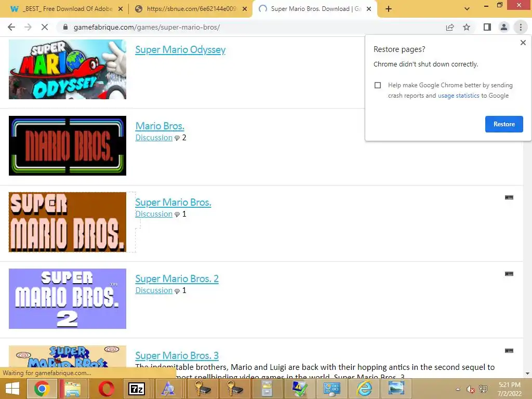The height and width of the screenshot is (399, 532).
Task: Open the network tray icon
Action: (x=483, y=389)
